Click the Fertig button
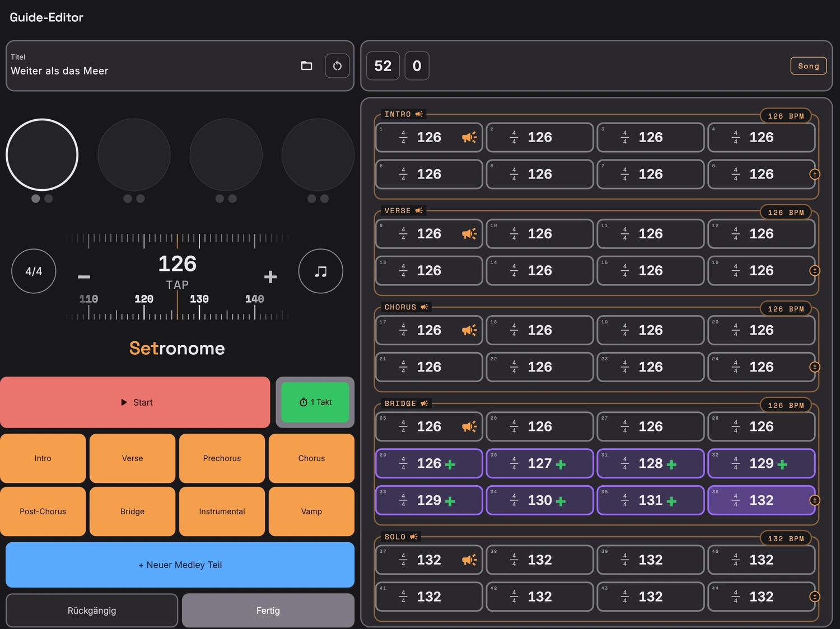 coord(268,611)
